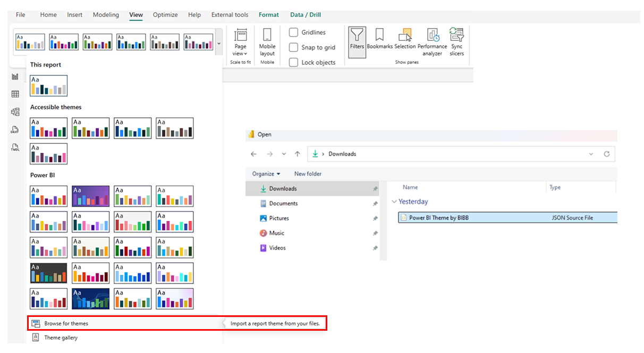Toggle the Filters pane
The width and height of the screenshot is (644, 353).
pyautogui.click(x=357, y=41)
